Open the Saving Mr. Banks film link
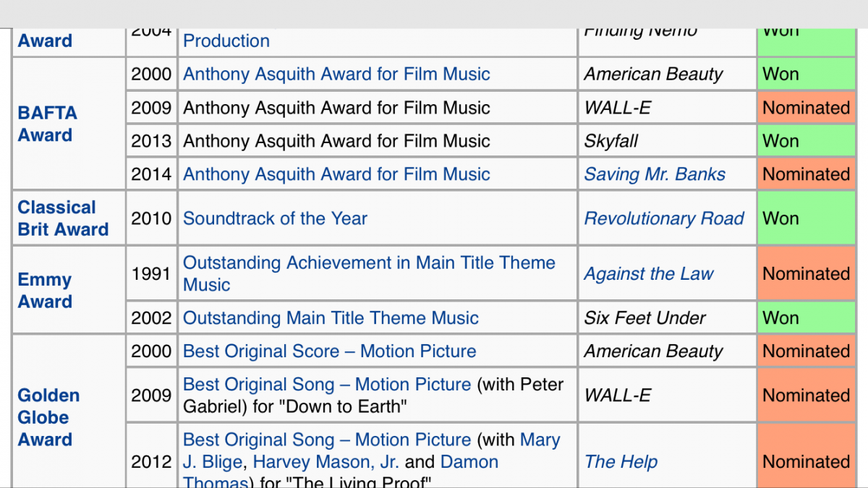 click(655, 174)
